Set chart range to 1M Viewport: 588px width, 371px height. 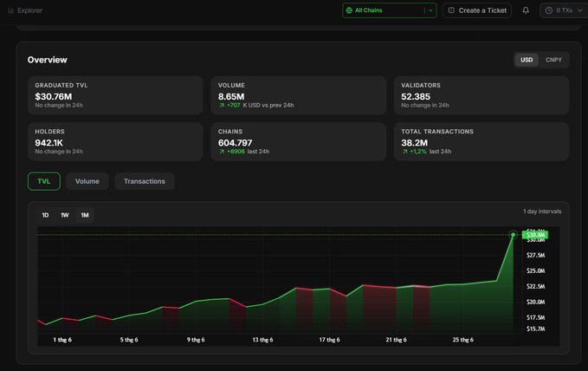(85, 215)
